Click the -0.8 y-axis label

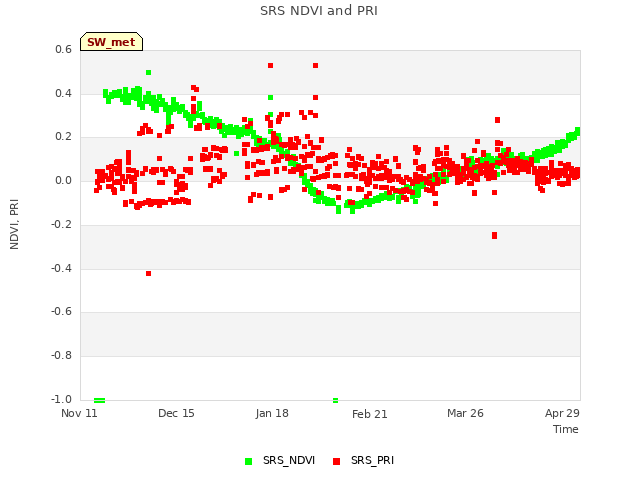[x=61, y=356]
